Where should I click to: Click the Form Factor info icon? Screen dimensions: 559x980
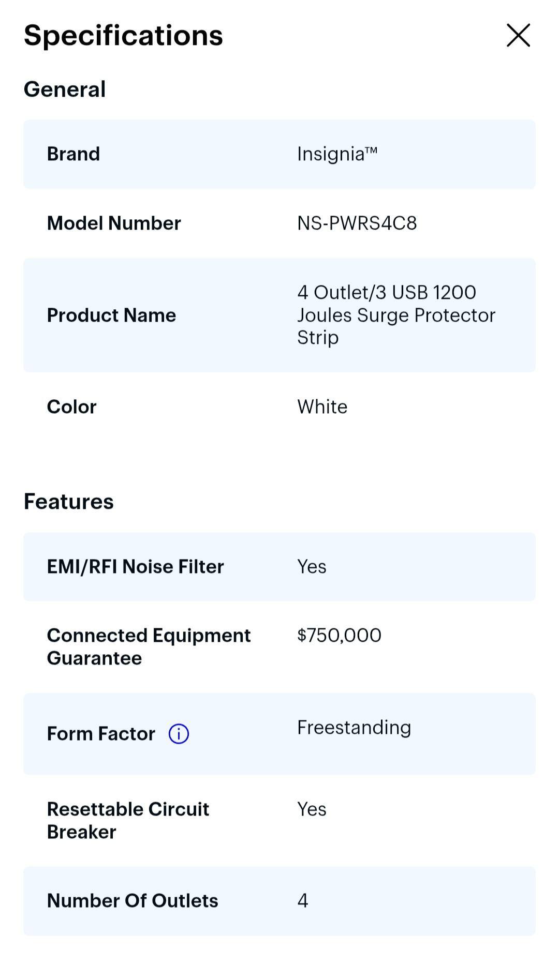coord(179,733)
